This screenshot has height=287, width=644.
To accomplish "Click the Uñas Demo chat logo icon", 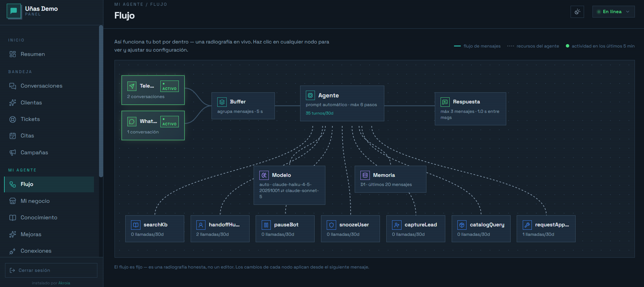I will click(14, 11).
